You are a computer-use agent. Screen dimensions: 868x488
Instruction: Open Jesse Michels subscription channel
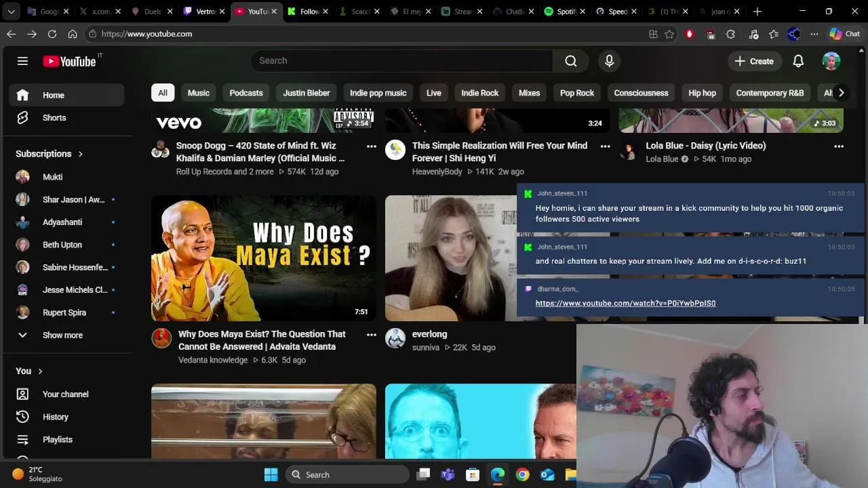coord(66,290)
